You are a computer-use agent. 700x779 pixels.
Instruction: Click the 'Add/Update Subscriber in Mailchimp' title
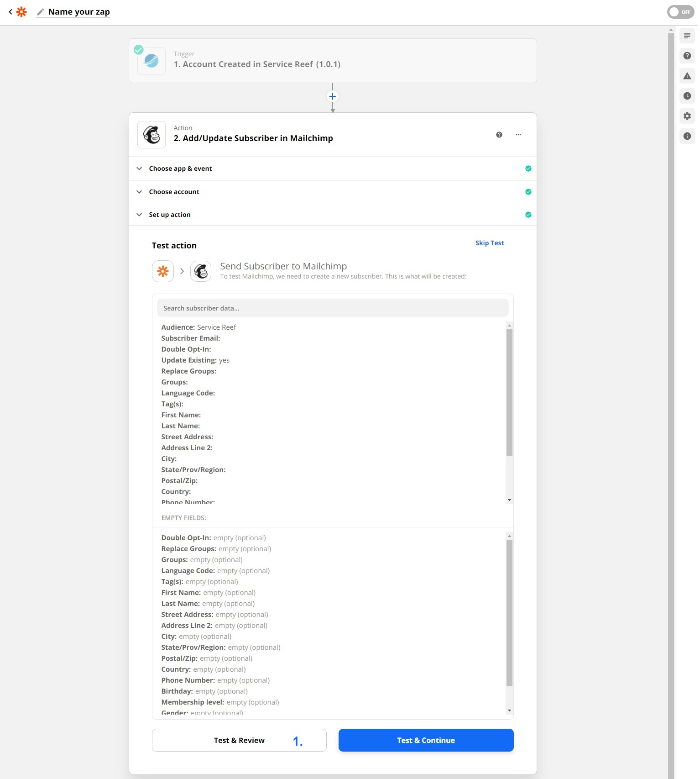[x=253, y=138]
